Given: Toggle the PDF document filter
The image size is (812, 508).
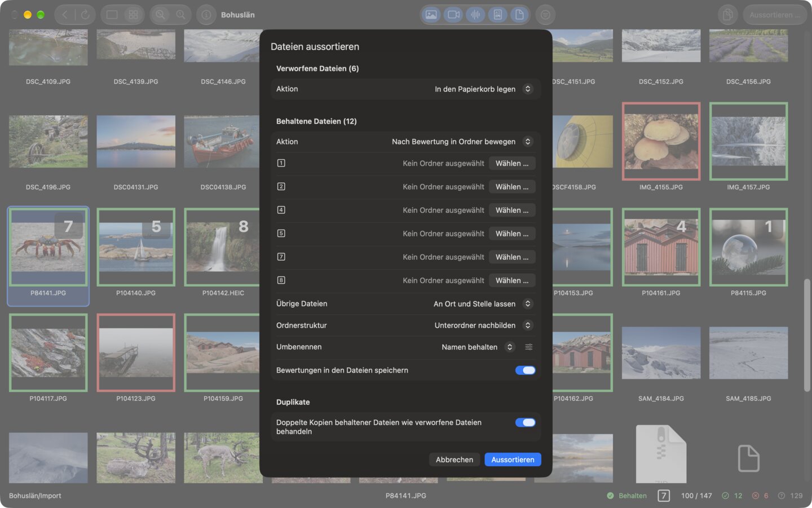Looking at the screenshot, I should point(497,15).
